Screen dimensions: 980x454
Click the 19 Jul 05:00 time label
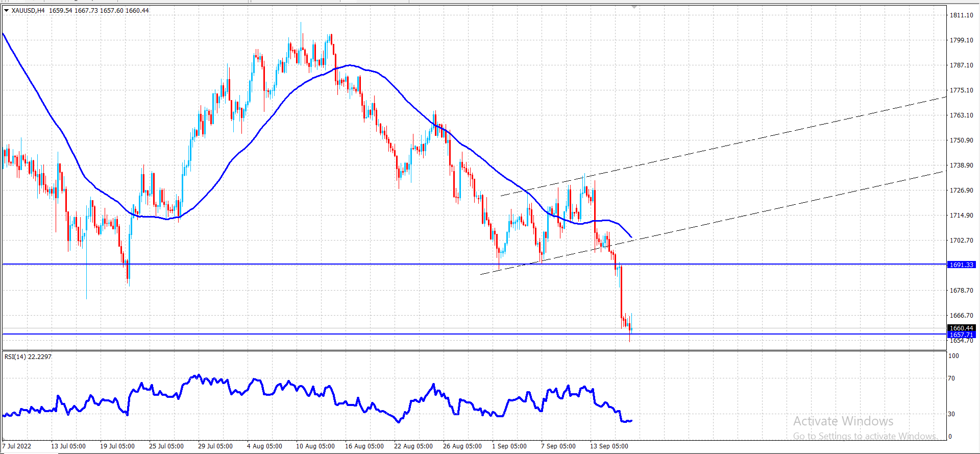(x=117, y=446)
